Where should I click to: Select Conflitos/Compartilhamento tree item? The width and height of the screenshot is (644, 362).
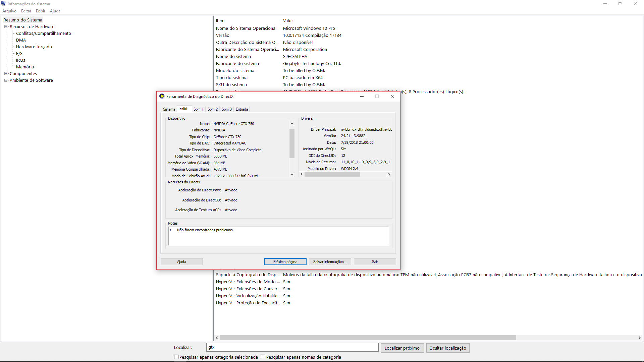coord(44,33)
